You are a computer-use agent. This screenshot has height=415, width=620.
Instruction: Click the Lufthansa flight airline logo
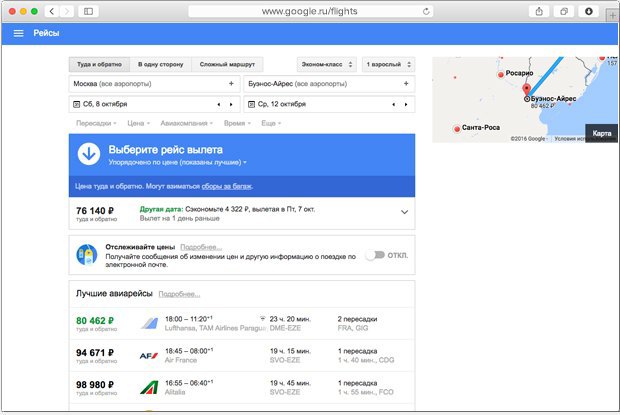149,323
